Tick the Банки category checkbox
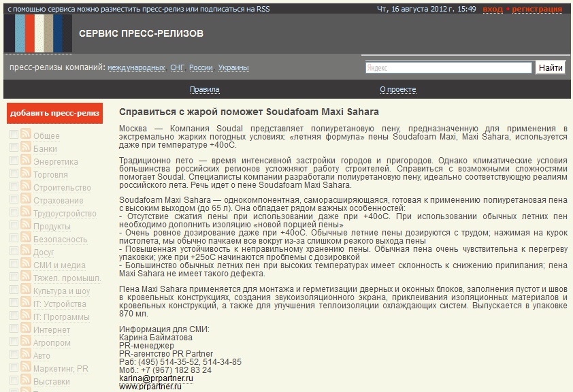The height and width of the screenshot is (392, 573). tap(14, 147)
